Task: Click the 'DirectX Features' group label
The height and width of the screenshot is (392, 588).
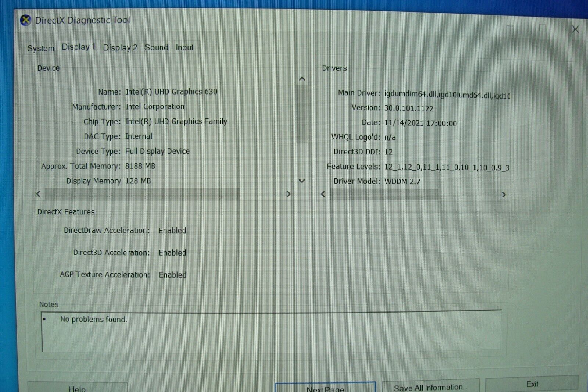Action: coord(66,212)
